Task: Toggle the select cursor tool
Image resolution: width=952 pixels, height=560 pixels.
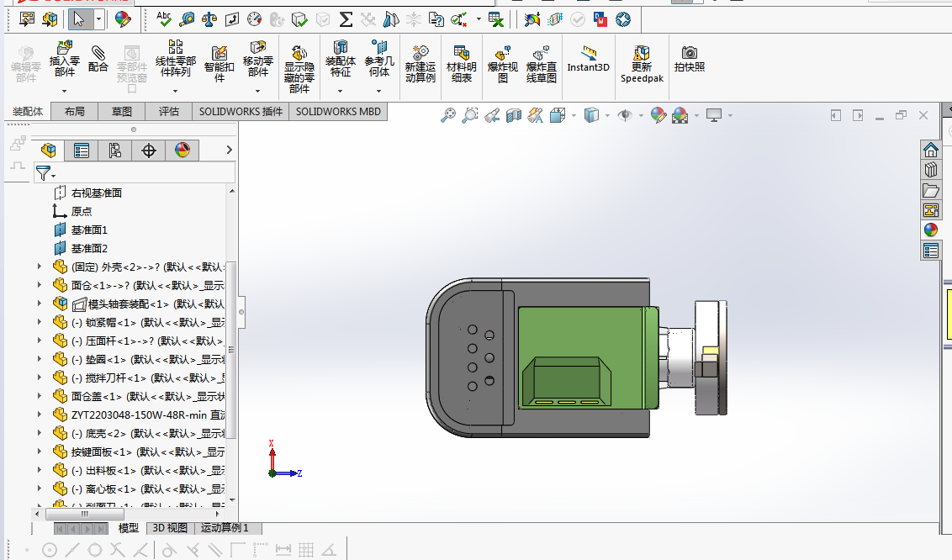Action: [79, 19]
